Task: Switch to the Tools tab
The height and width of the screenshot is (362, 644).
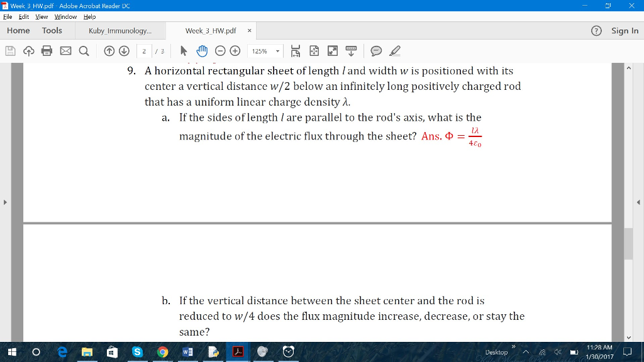Action: (52, 31)
